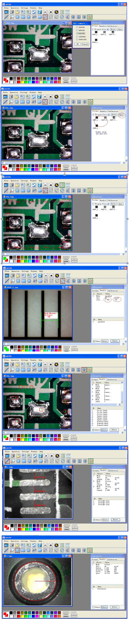Screen dimensions: 129x644
Task: Click angle measure icon in the Cyclometry window
Action: point(68,550)
